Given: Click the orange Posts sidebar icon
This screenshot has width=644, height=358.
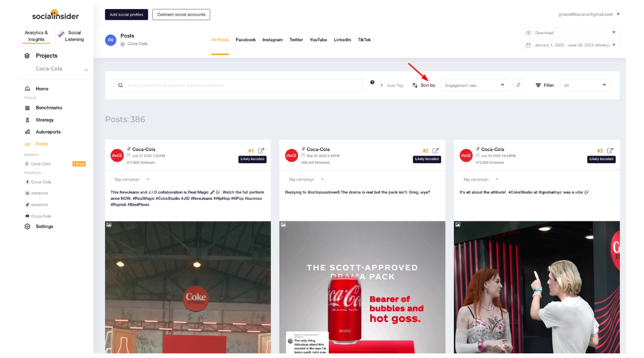Looking at the screenshot, I should (x=28, y=144).
